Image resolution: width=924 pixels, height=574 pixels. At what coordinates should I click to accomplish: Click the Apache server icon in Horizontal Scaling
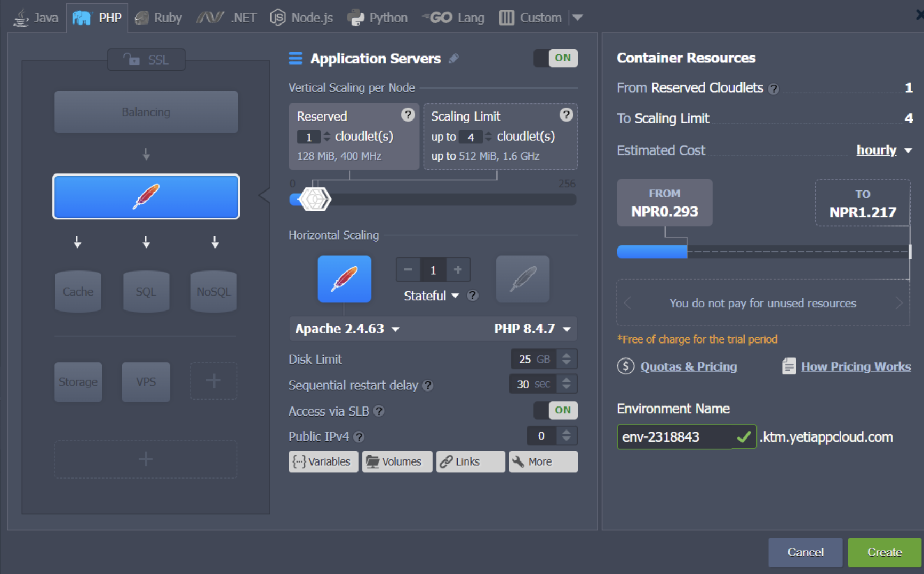tap(345, 278)
